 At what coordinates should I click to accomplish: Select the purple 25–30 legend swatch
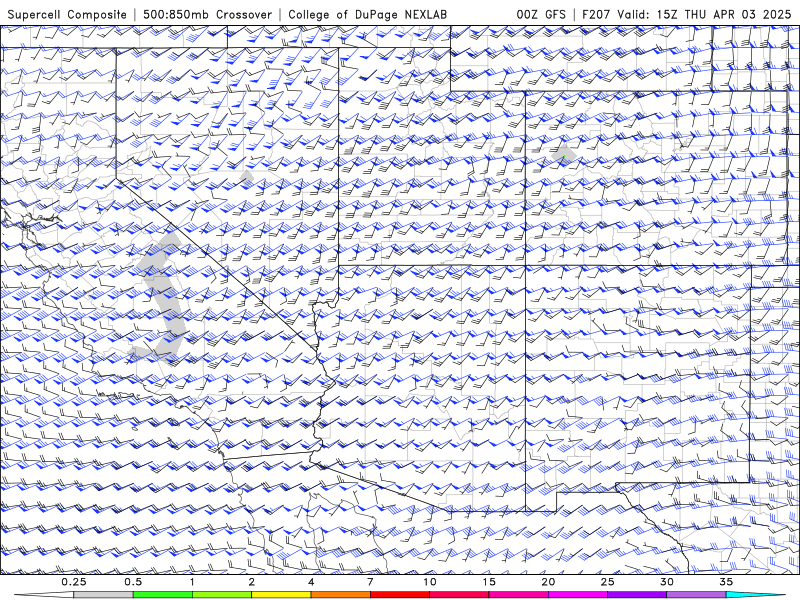tap(637, 595)
